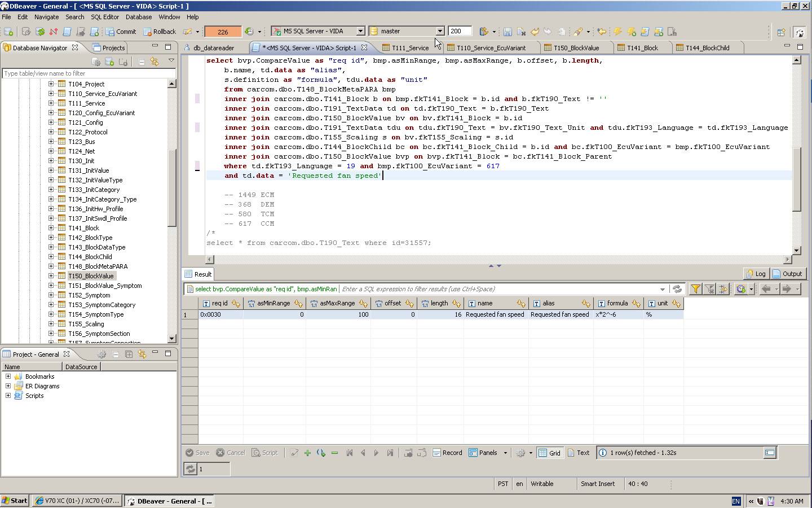Viewport: 812px width, 508px height.
Task: Switch results to Text view
Action: [x=579, y=453]
